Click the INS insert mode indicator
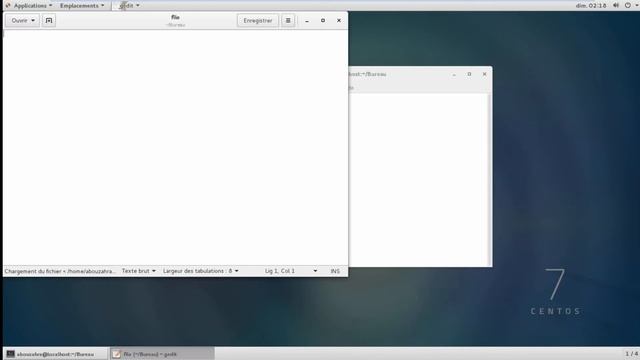The width and height of the screenshot is (640, 360). 335,271
